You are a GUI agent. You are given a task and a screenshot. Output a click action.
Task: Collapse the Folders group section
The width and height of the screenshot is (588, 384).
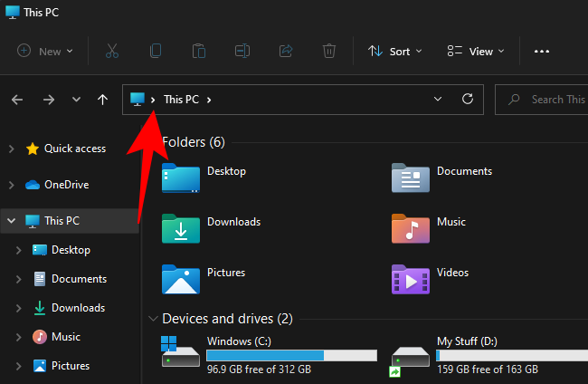152,142
